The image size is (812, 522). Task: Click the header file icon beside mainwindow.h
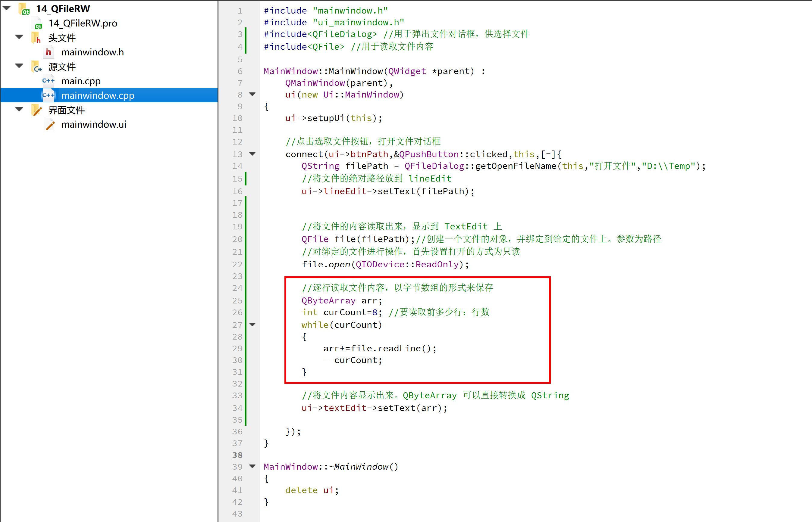[x=49, y=52]
